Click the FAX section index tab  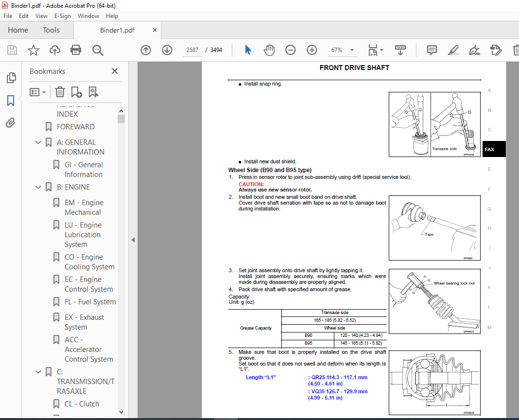click(x=494, y=149)
